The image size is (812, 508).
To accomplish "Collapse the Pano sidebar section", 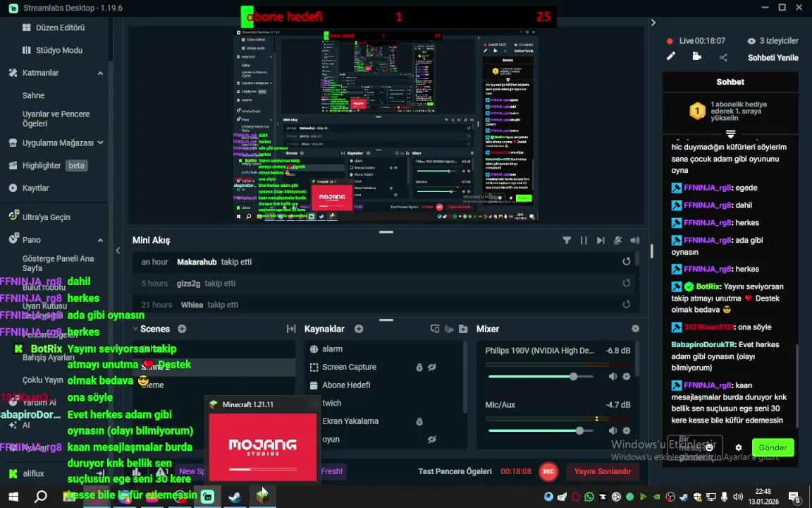I will tap(100, 240).
